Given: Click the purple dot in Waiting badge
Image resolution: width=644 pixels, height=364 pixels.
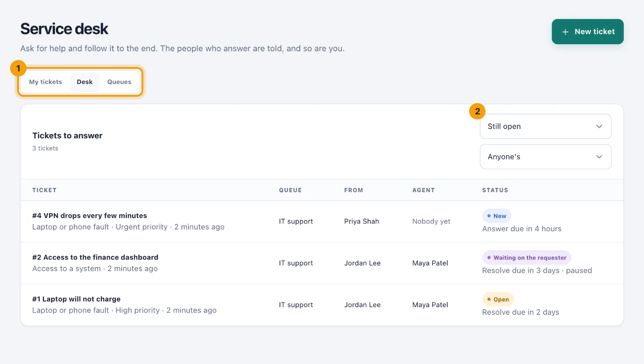Looking at the screenshot, I should 489,258.
